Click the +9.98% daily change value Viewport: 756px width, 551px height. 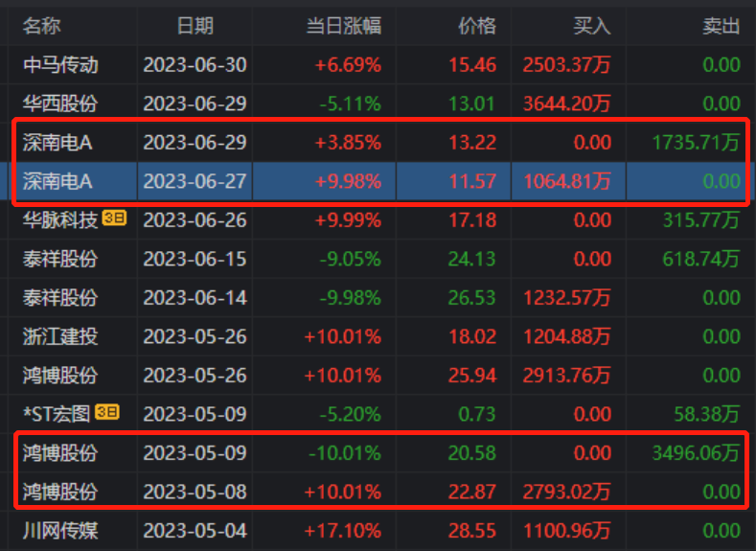[348, 181]
